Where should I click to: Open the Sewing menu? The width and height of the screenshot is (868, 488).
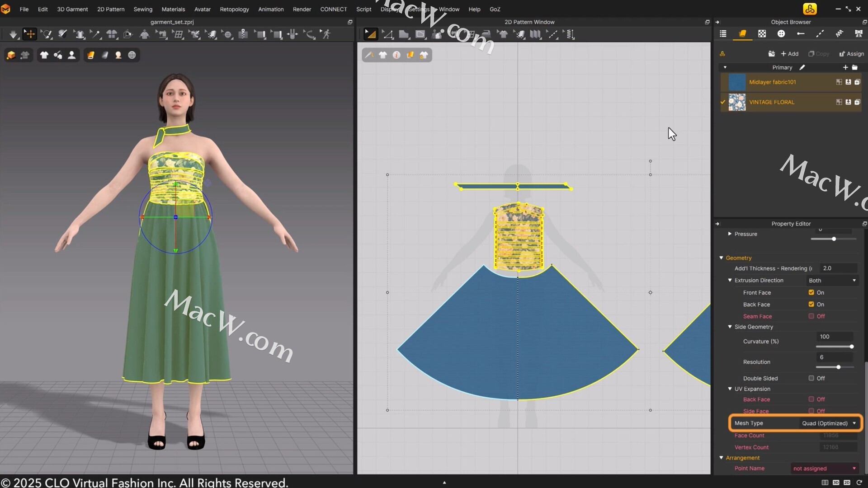click(142, 9)
